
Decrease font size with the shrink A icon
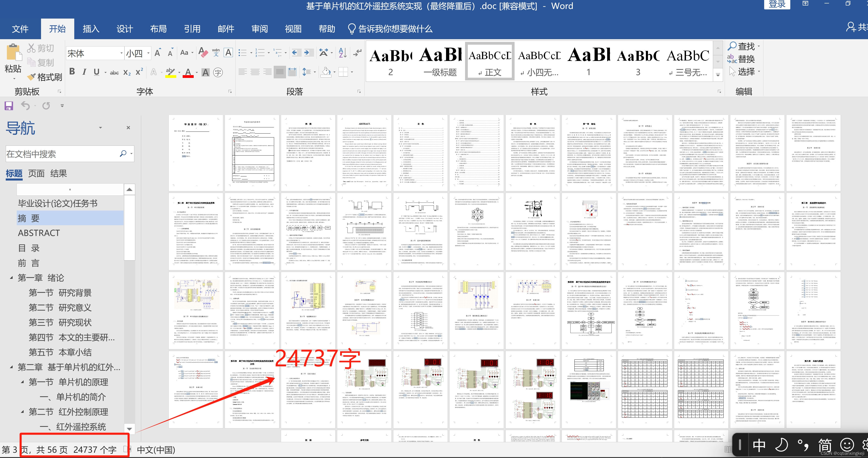click(171, 52)
